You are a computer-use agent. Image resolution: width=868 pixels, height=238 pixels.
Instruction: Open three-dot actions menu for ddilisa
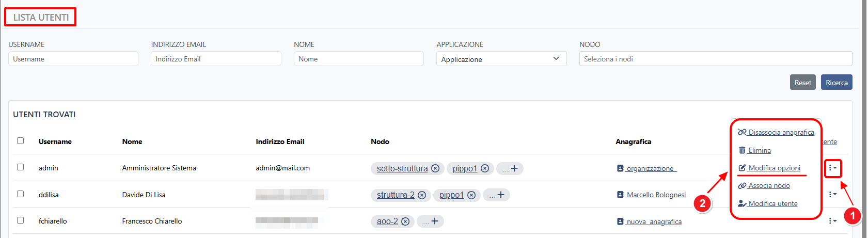[832, 195]
